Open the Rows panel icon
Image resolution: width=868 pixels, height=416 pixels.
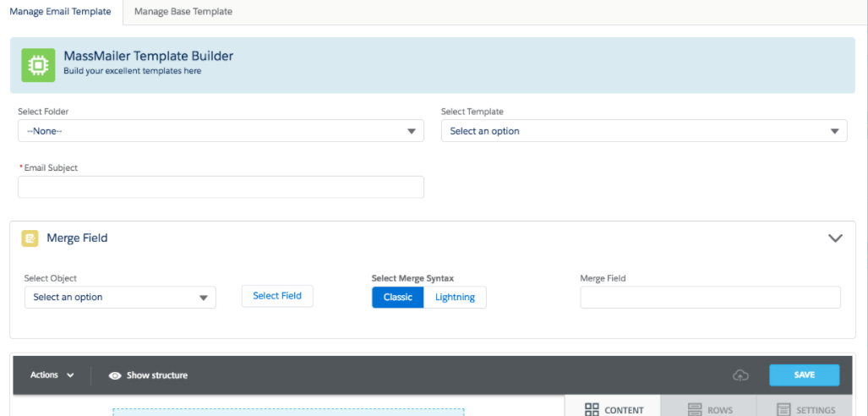pyautogui.click(x=695, y=410)
